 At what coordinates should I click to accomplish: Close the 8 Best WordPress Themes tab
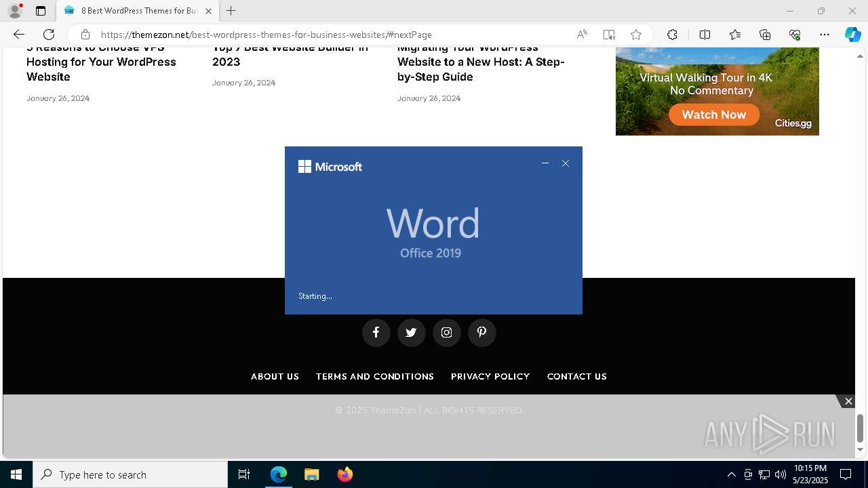[x=208, y=11]
